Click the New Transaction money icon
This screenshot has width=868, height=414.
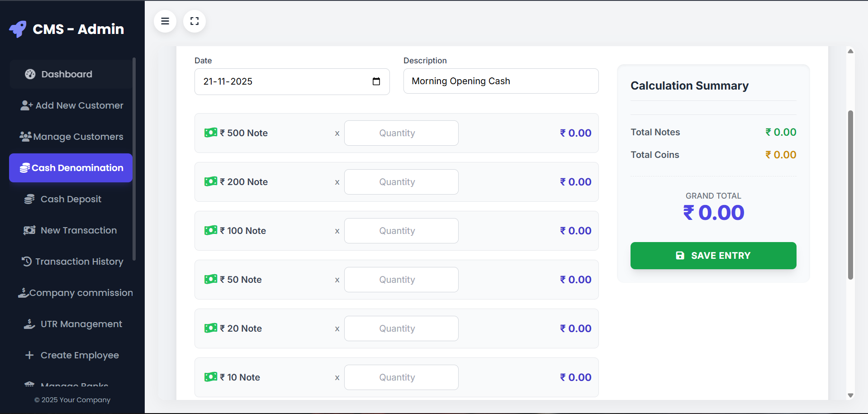(x=29, y=230)
